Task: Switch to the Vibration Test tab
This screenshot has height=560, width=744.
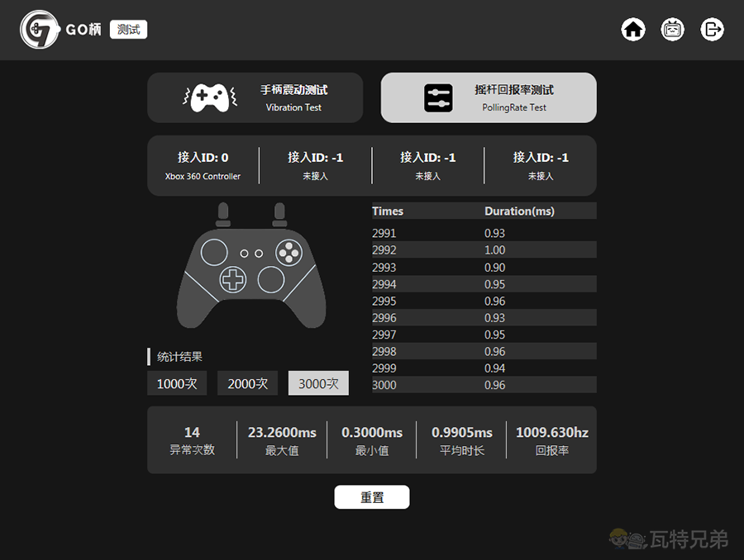Action: pos(255,97)
